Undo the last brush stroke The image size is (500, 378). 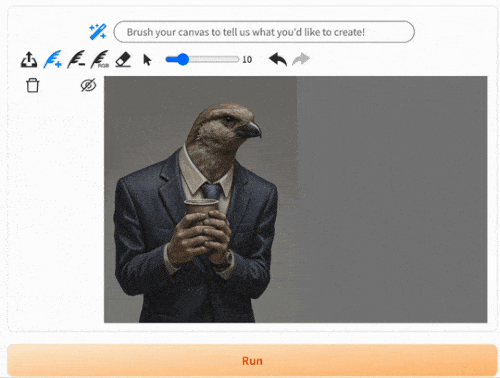(278, 60)
